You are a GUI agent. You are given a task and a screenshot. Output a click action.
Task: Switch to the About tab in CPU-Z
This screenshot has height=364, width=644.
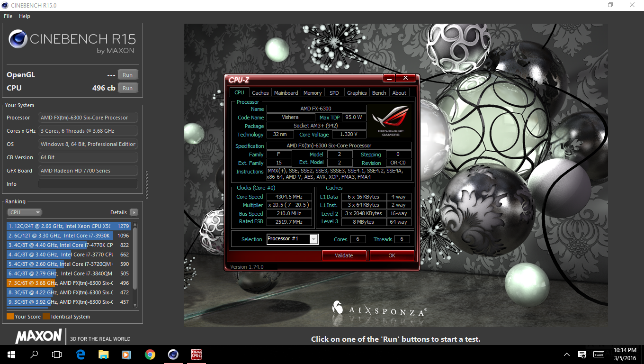399,93
